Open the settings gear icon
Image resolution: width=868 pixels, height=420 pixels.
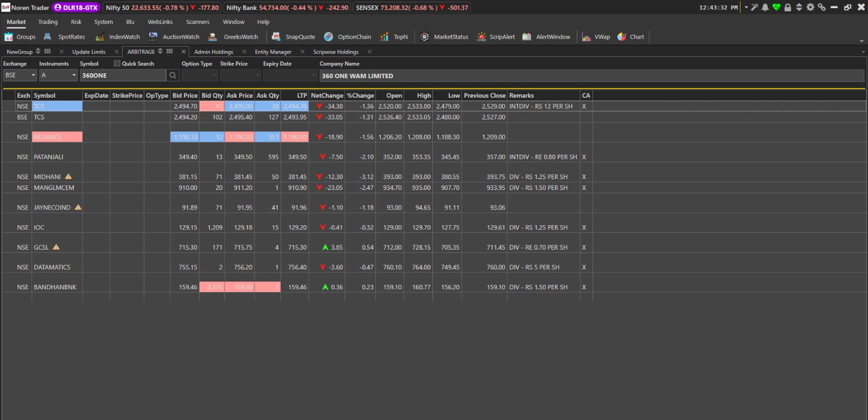(810, 8)
